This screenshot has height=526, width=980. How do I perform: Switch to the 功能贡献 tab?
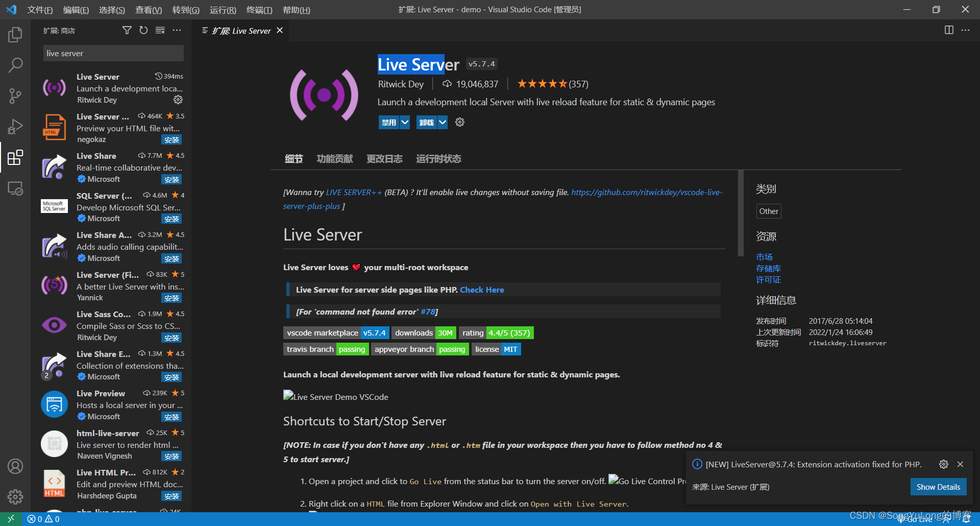click(x=334, y=159)
